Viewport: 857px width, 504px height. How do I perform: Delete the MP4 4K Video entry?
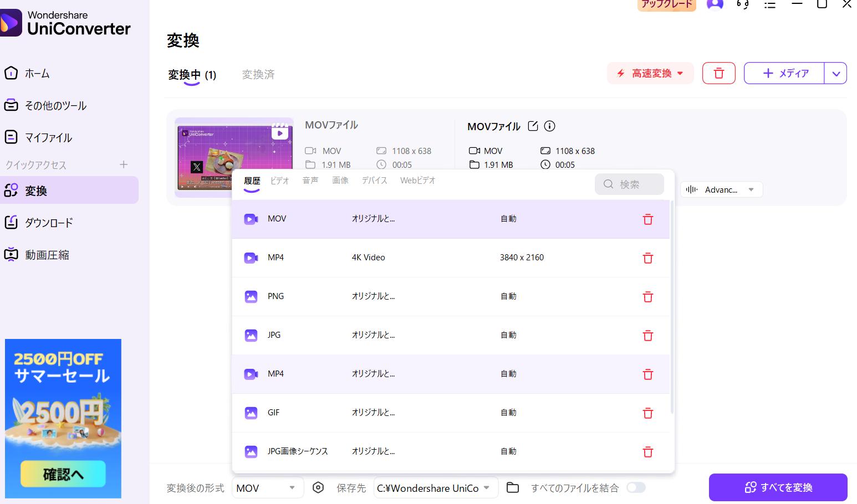point(647,258)
